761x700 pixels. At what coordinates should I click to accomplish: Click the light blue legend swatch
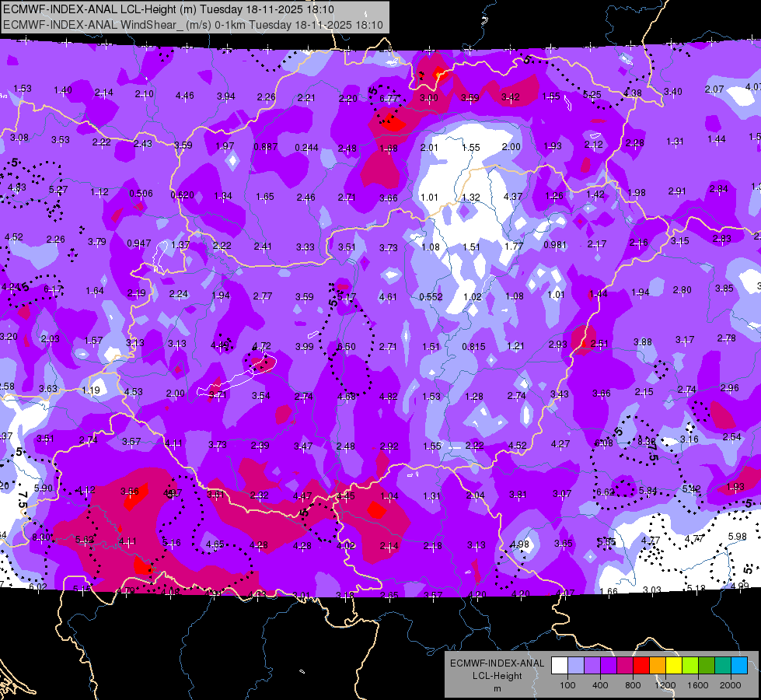point(576,666)
